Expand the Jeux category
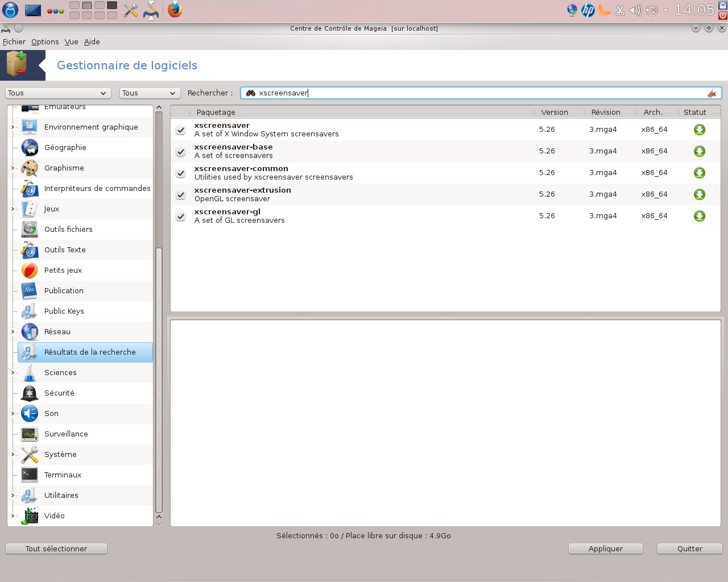Screen dimensions: 728x582 13,209
